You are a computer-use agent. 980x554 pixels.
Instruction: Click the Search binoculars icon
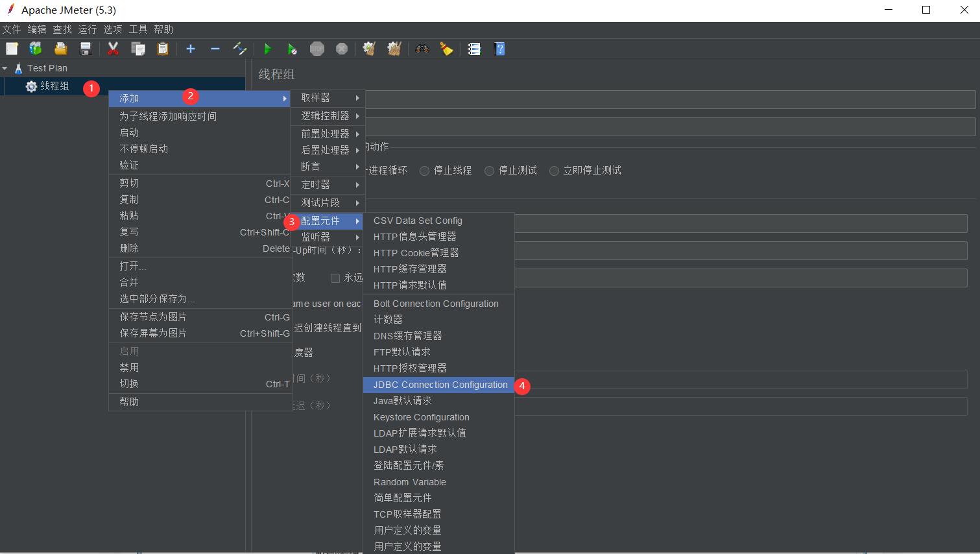tap(422, 49)
